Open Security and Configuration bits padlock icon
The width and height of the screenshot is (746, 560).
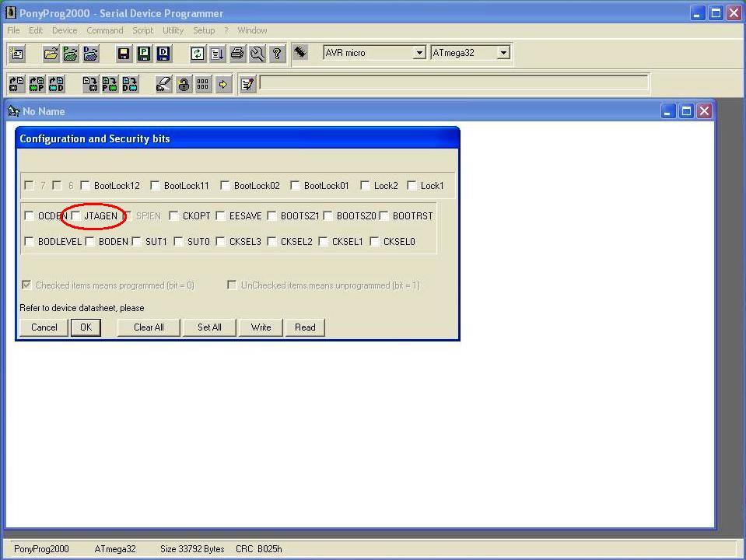(x=184, y=84)
